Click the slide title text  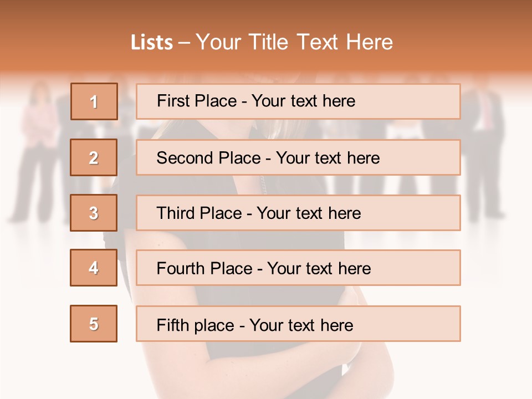tap(262, 42)
